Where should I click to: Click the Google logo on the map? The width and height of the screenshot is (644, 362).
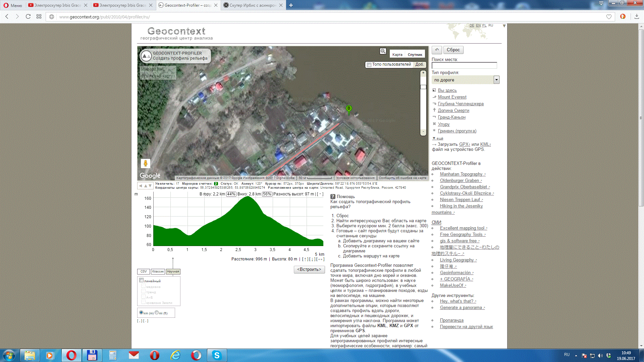[x=150, y=175]
